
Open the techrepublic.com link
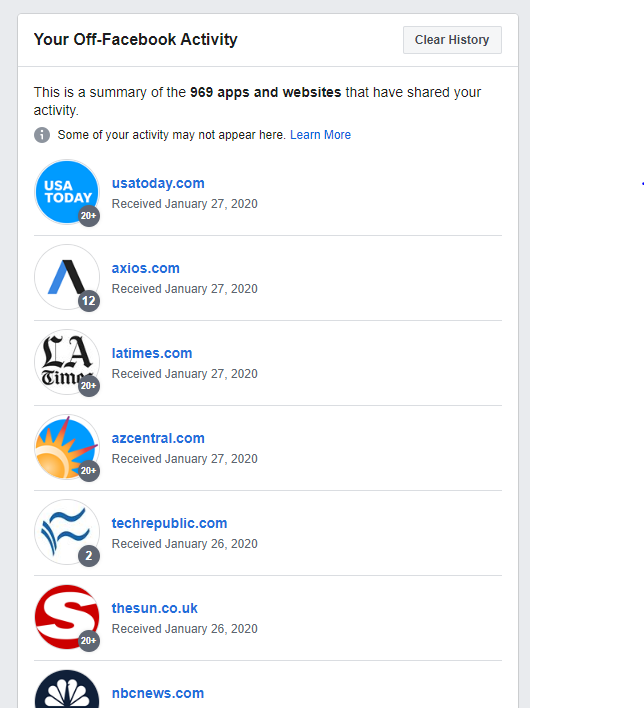[169, 523]
